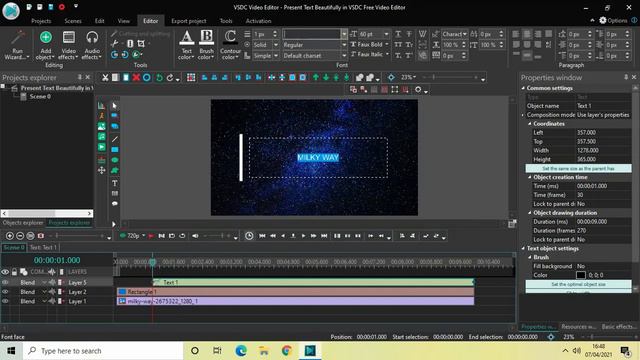Viewport: 640px width, 360px height.
Task: Open the Regular font style dropdown
Action: [344, 45]
